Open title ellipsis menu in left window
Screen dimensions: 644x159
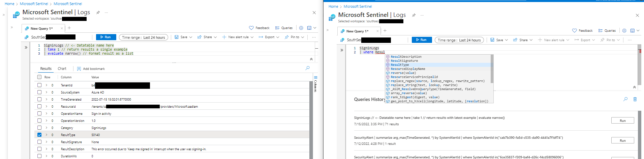pos(106,12)
